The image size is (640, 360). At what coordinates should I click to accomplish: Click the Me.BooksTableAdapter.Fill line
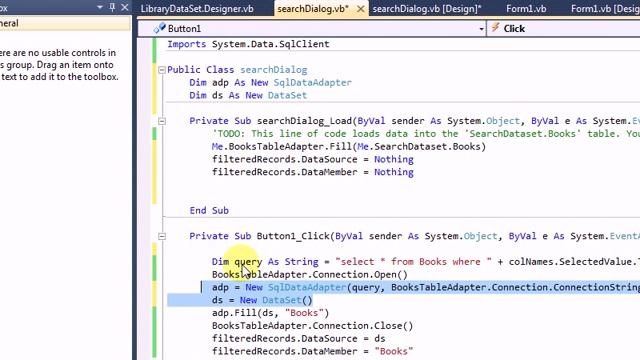(x=349, y=147)
